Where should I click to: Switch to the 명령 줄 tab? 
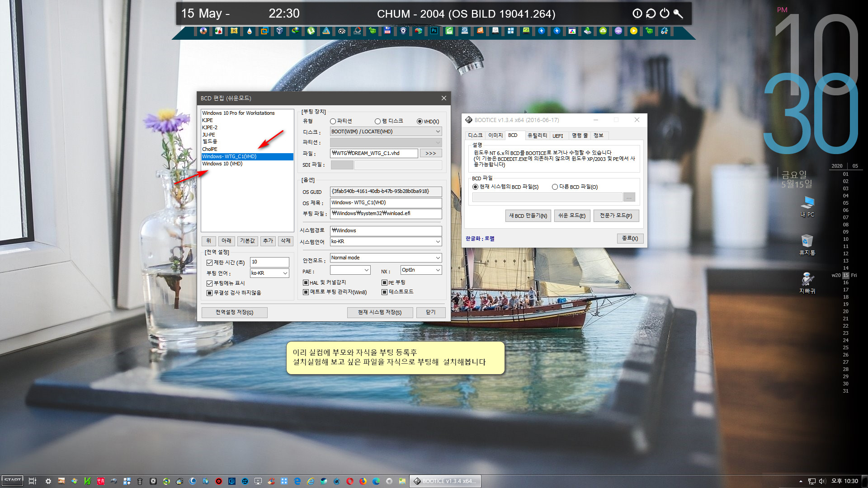(x=580, y=136)
